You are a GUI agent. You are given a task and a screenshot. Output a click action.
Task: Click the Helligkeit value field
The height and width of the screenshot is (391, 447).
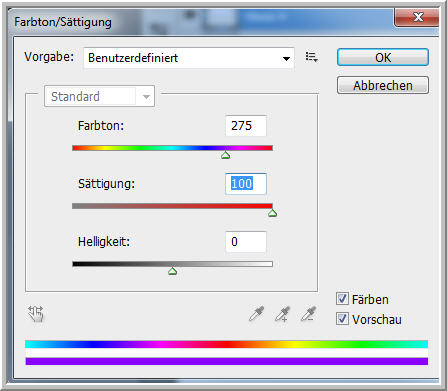tap(246, 242)
